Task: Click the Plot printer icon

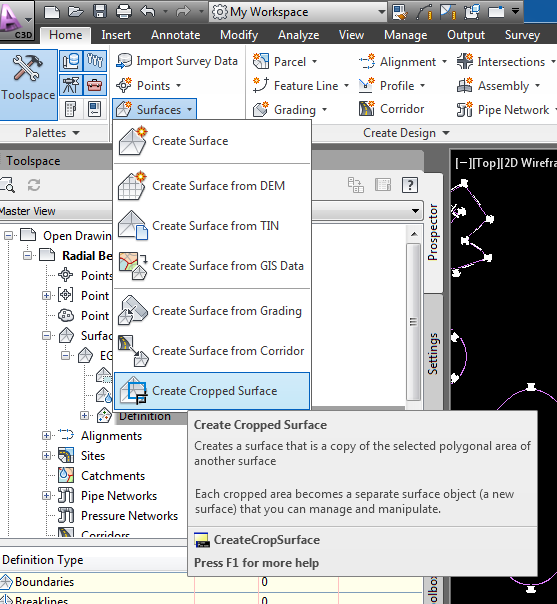Action: (124, 12)
